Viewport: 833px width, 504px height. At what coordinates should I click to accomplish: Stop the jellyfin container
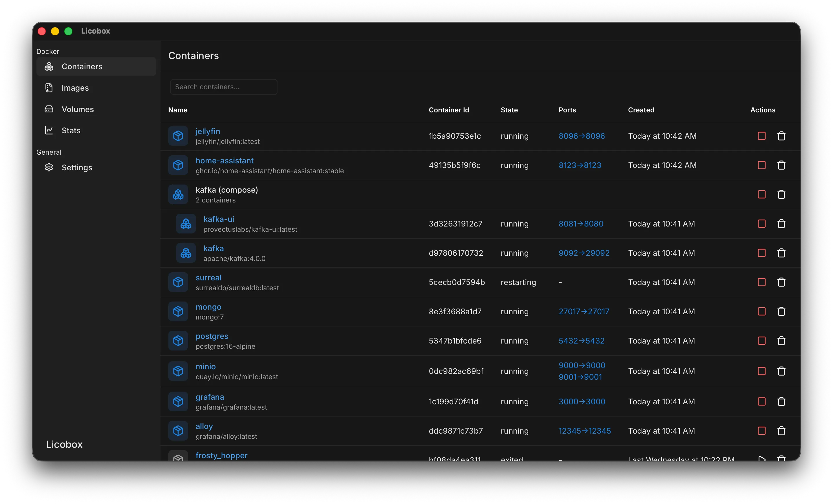point(761,136)
